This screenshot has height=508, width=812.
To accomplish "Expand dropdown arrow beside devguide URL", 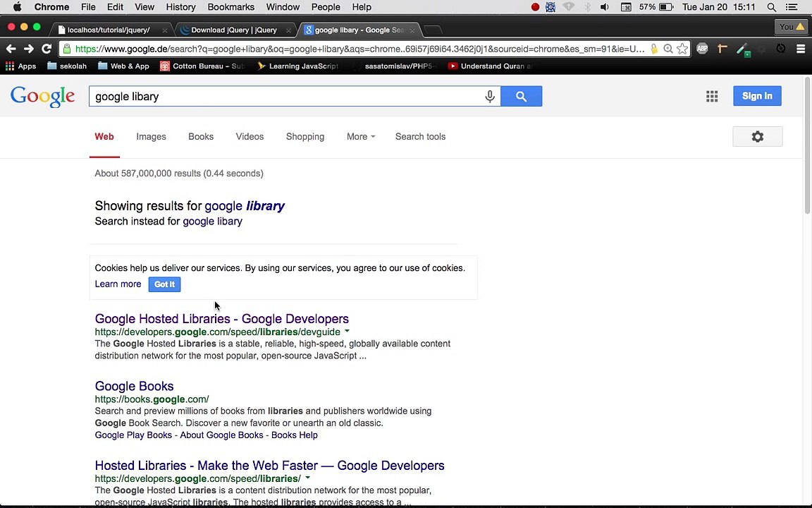I will [347, 331].
